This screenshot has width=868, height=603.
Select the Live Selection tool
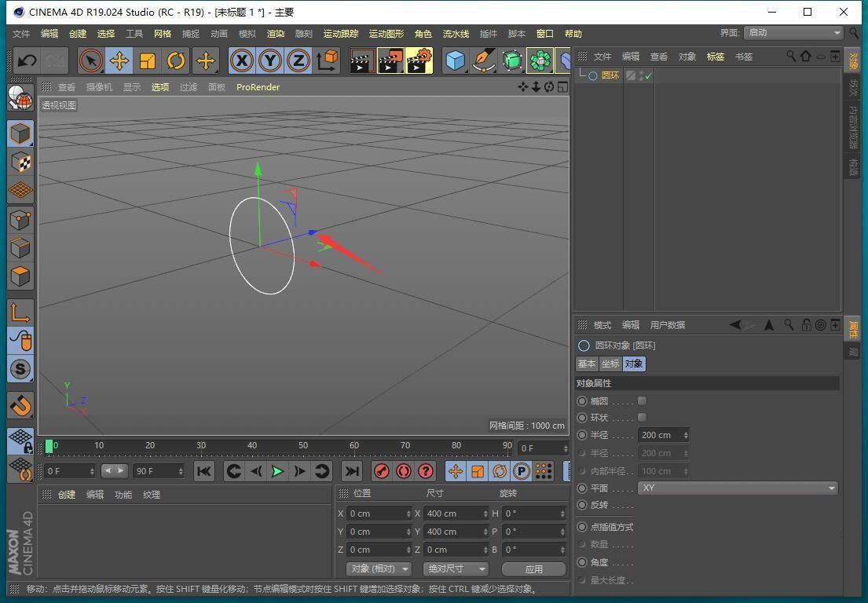tap(91, 60)
